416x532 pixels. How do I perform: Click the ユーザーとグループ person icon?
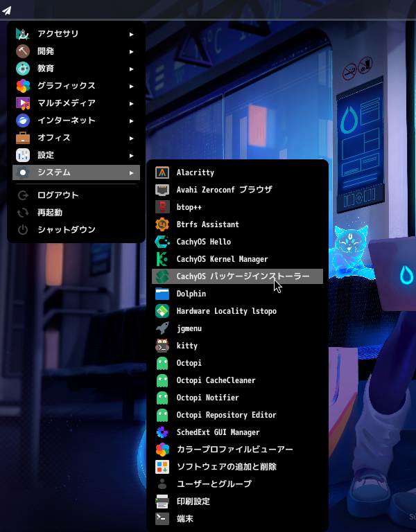click(162, 484)
